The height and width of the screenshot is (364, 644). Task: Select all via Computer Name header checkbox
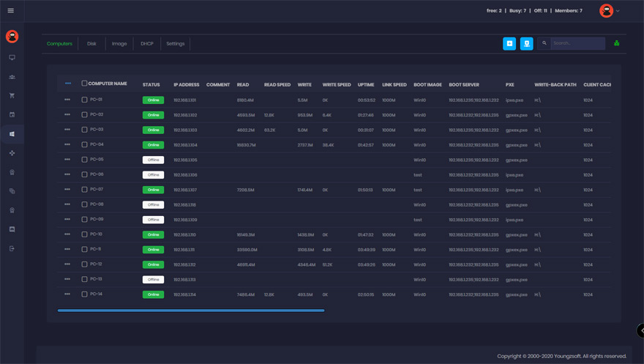click(84, 83)
